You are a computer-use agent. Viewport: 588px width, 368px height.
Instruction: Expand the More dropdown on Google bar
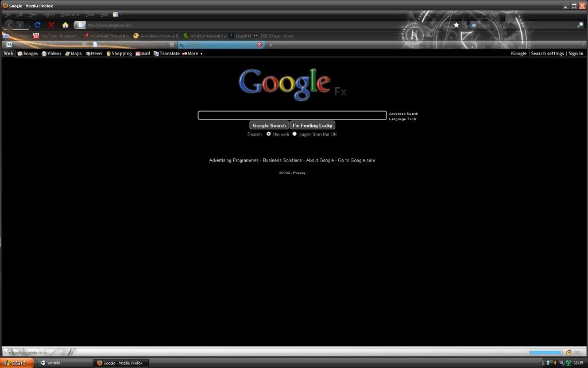tap(192, 53)
